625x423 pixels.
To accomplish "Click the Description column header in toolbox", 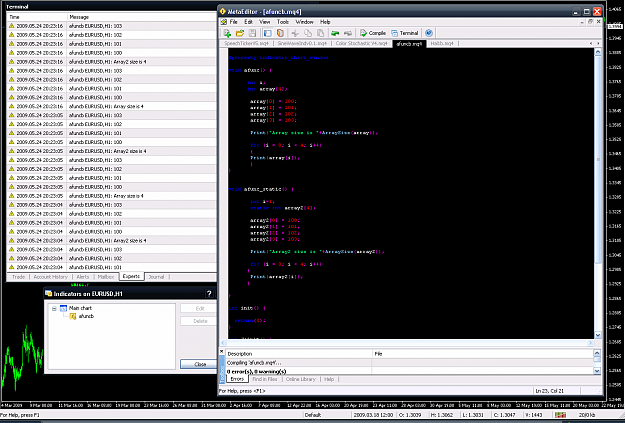I will (x=299, y=354).
